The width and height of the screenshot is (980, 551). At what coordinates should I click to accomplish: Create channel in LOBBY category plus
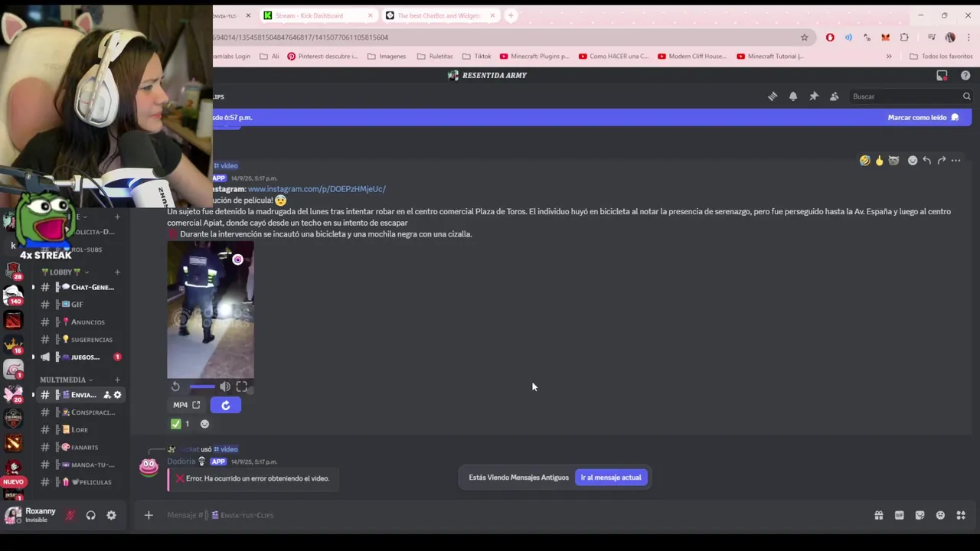coord(117,272)
